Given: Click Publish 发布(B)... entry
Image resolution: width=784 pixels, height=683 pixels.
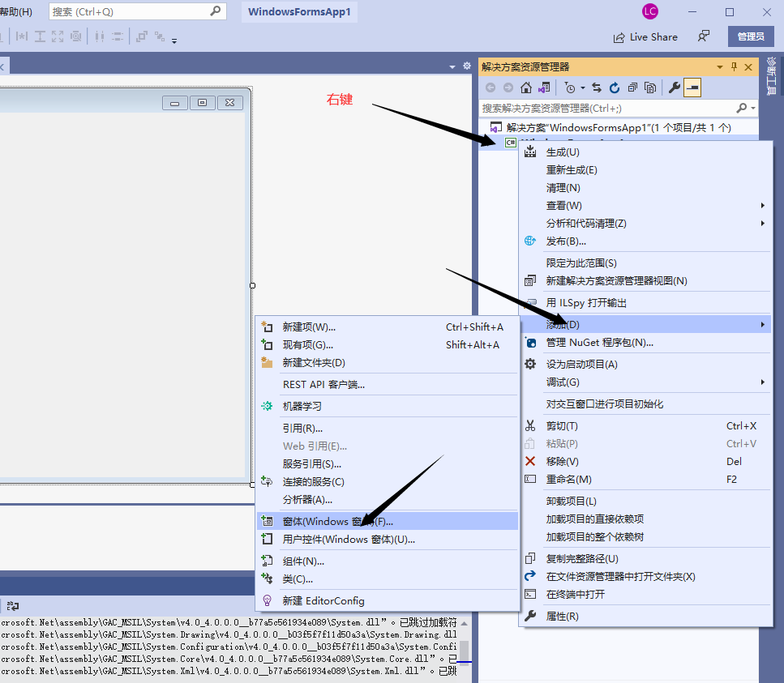Looking at the screenshot, I should pyautogui.click(x=645, y=241).
